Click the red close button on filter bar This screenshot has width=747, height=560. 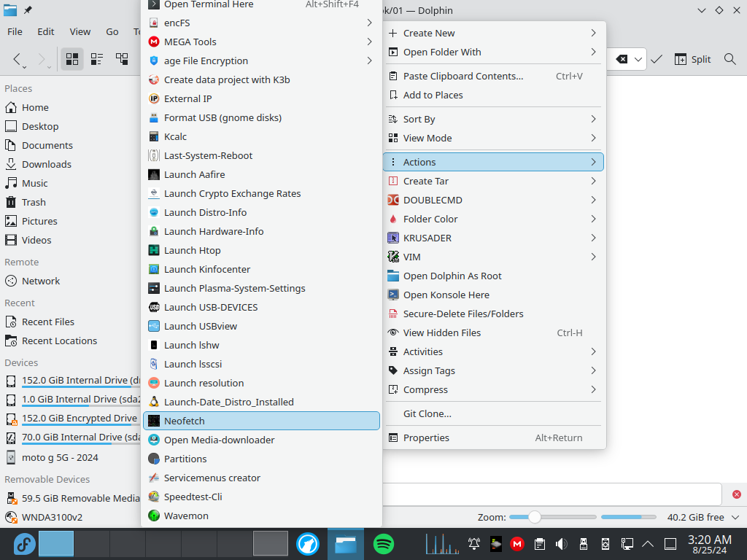click(737, 494)
